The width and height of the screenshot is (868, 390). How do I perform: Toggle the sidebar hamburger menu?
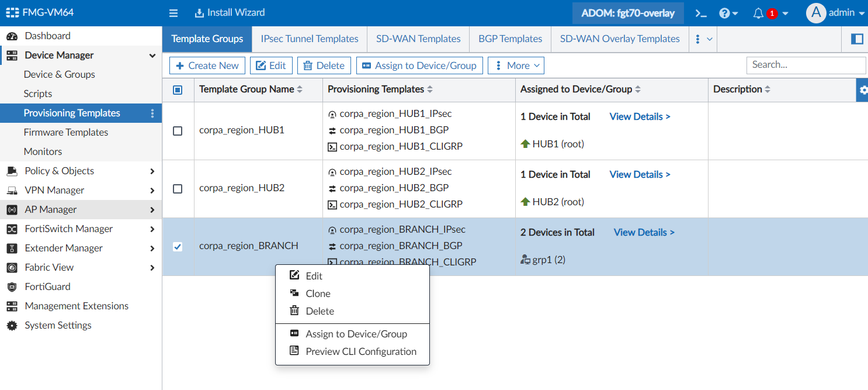[173, 13]
